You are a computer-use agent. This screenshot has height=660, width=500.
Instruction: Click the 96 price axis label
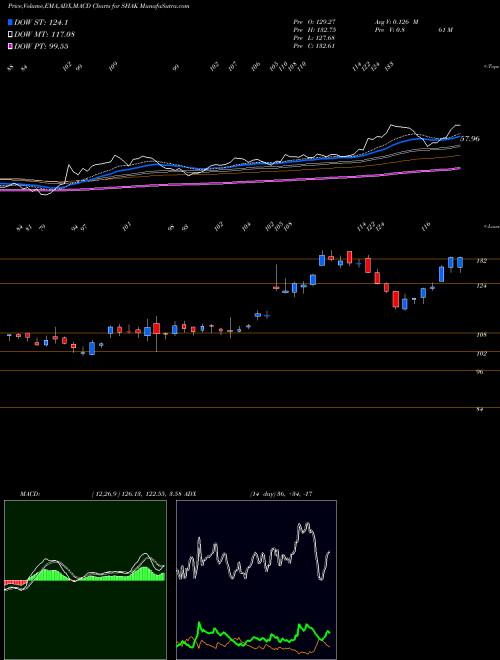click(480, 372)
